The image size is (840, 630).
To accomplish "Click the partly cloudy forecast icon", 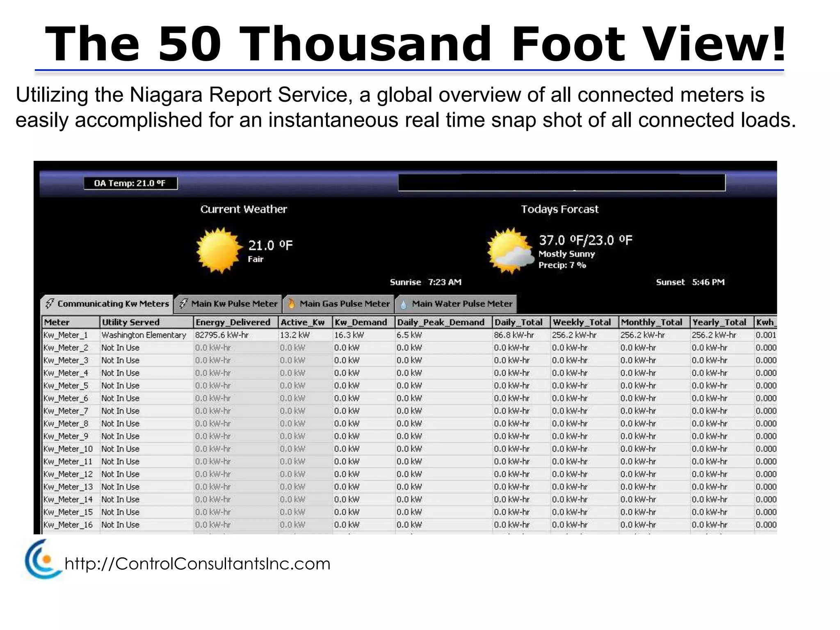I will coord(510,251).
